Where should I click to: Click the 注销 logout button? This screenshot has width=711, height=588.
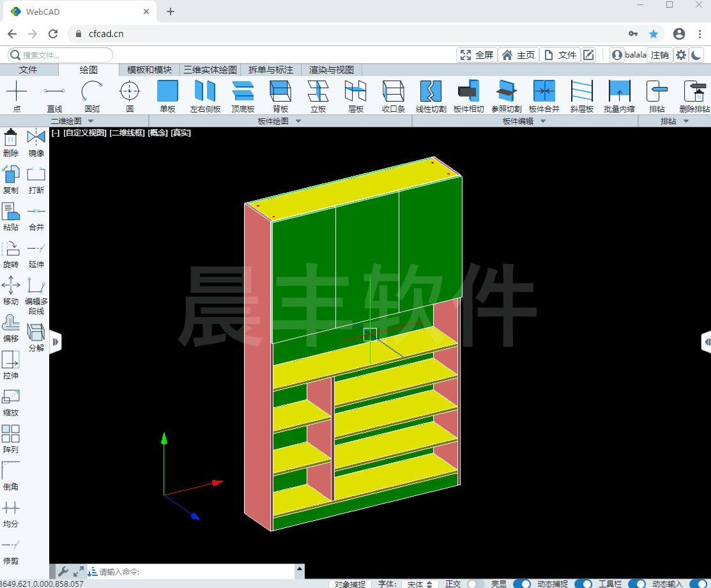[659, 55]
